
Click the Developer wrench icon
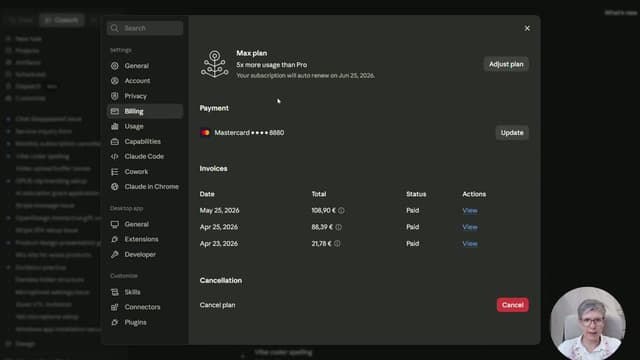(115, 254)
